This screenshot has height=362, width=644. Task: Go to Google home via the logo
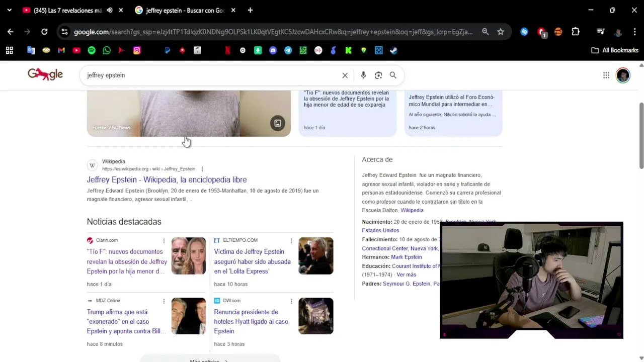pos(45,75)
